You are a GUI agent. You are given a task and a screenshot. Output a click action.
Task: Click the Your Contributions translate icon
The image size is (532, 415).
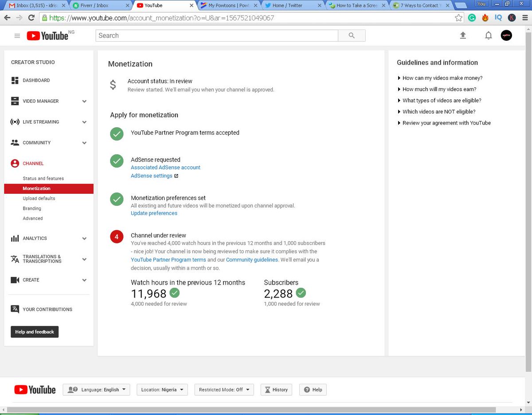point(15,309)
